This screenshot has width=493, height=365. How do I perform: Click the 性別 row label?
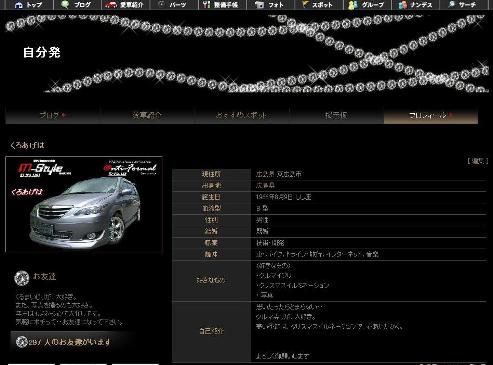point(211,220)
